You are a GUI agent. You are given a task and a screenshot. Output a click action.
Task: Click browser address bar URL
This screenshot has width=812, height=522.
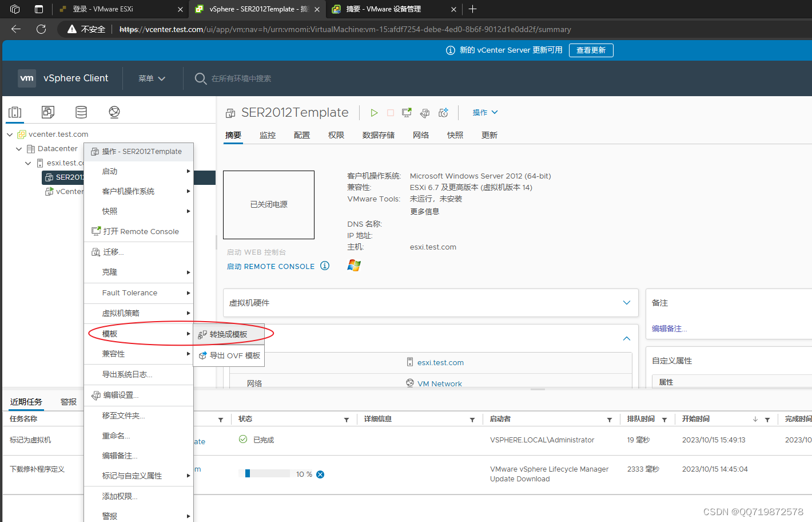click(x=345, y=29)
